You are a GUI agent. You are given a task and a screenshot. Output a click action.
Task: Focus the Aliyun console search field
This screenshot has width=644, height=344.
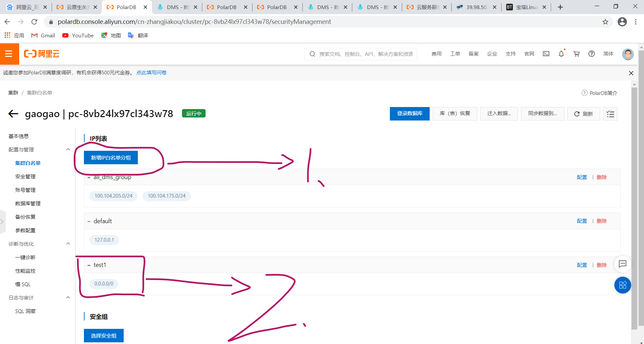[x=361, y=54]
